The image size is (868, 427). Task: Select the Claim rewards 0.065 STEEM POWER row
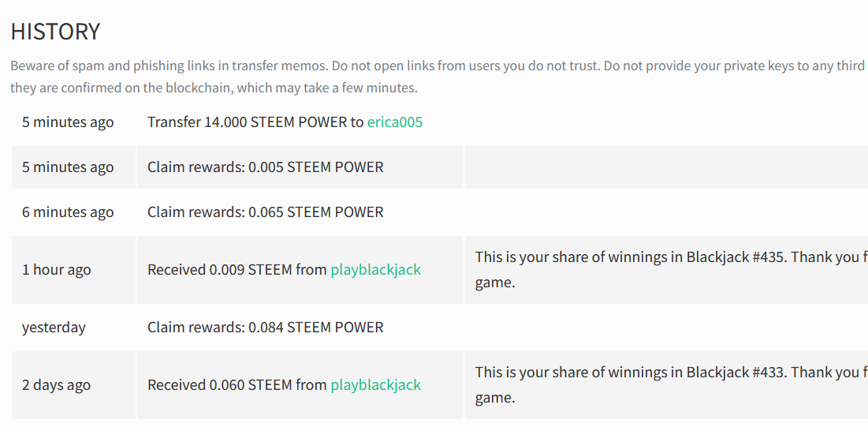click(440, 212)
